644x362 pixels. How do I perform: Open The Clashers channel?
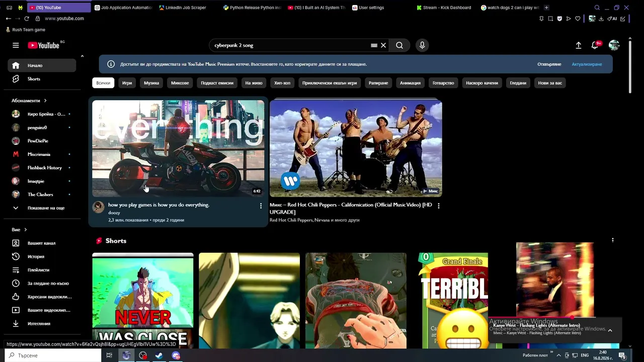point(42,195)
